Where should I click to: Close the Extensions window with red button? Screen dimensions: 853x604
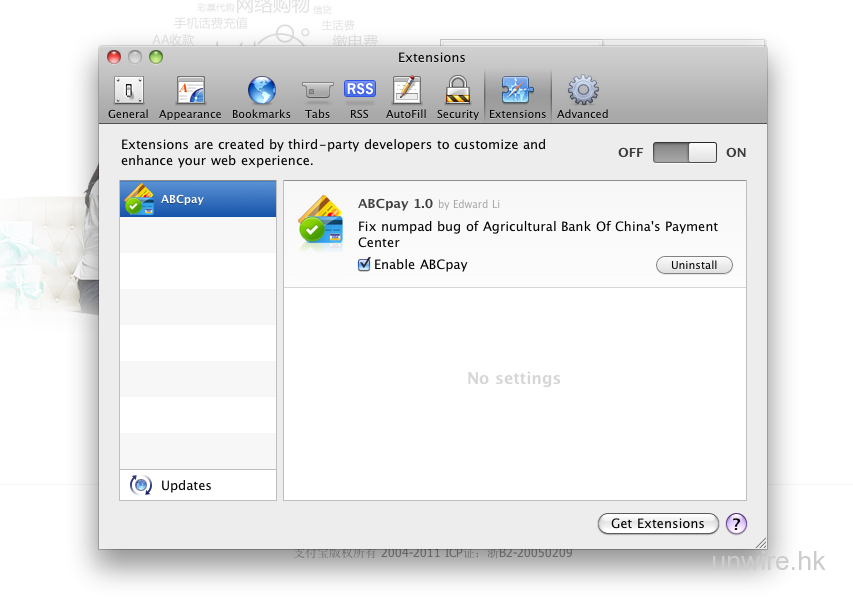(x=114, y=57)
